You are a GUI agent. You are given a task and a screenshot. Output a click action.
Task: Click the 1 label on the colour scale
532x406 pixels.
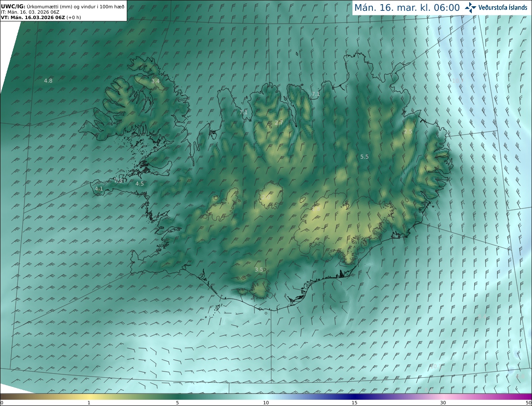pos(89,403)
